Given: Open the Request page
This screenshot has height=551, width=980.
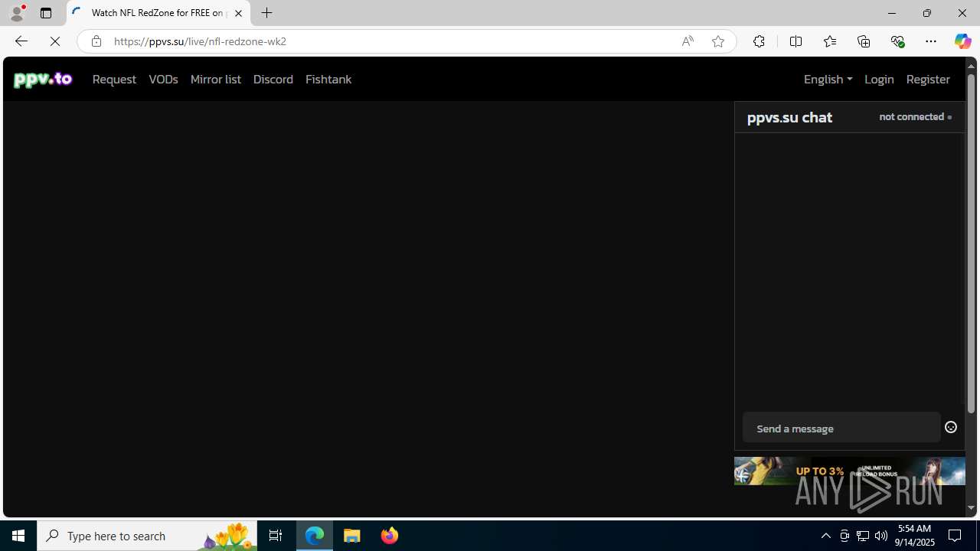Looking at the screenshot, I should 114,79.
